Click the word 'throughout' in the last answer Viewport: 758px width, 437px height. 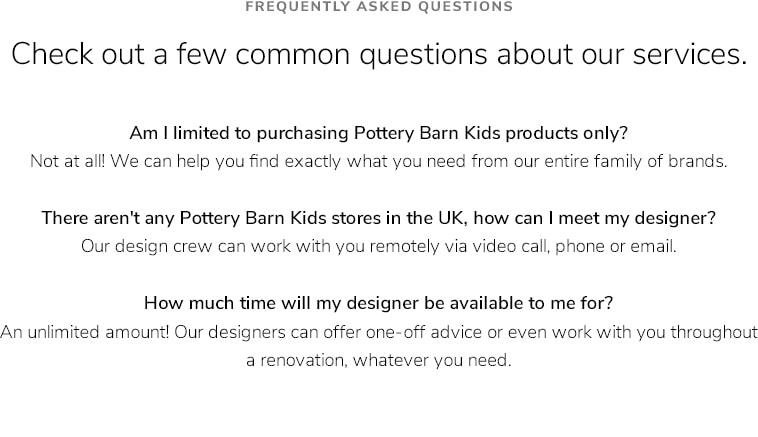pos(714,332)
